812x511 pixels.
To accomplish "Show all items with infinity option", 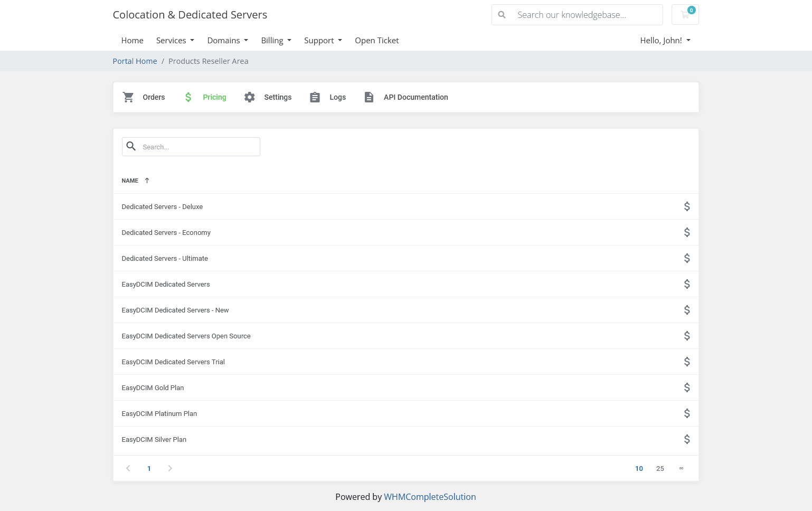I will (681, 468).
